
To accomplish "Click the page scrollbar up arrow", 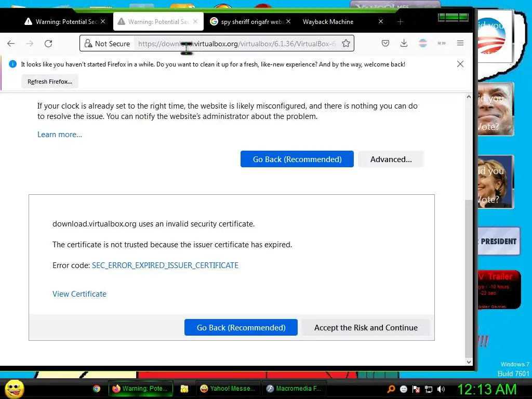I will pyautogui.click(x=469, y=97).
